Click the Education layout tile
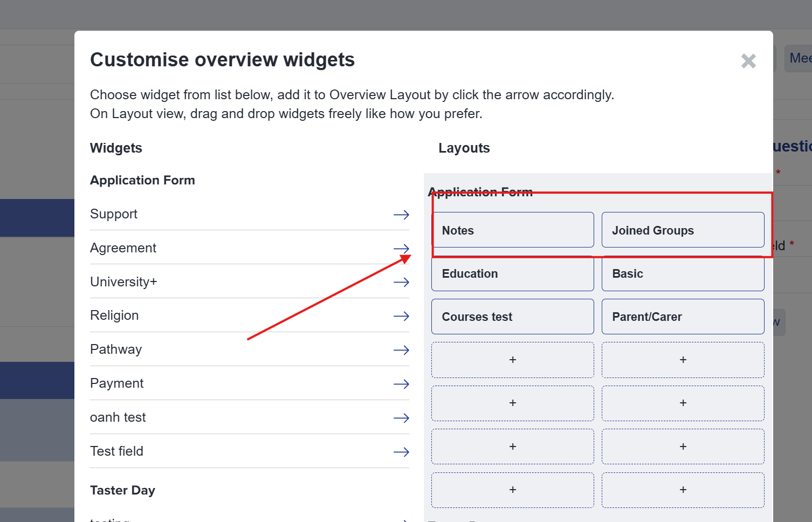The image size is (812, 522). coord(512,274)
